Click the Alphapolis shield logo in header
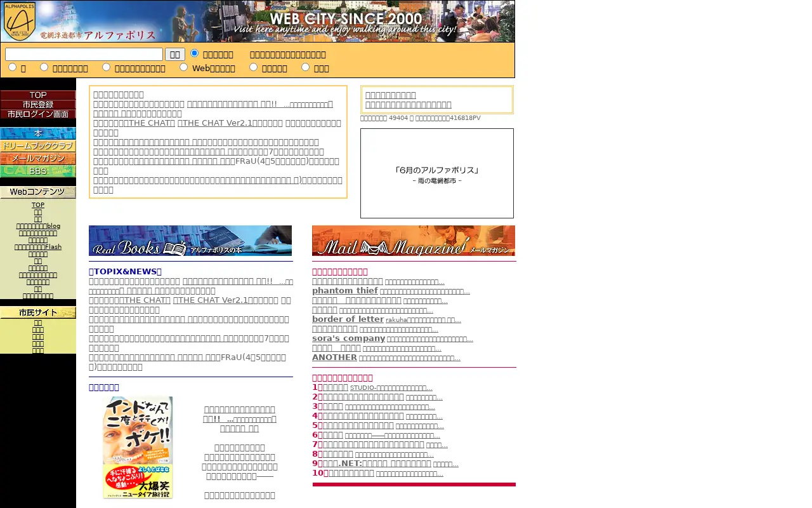This screenshot has height=508, width=812. [x=20, y=21]
